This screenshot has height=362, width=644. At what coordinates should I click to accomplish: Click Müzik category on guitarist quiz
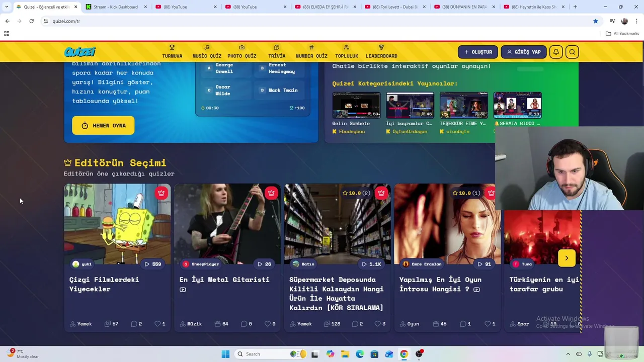191,324
